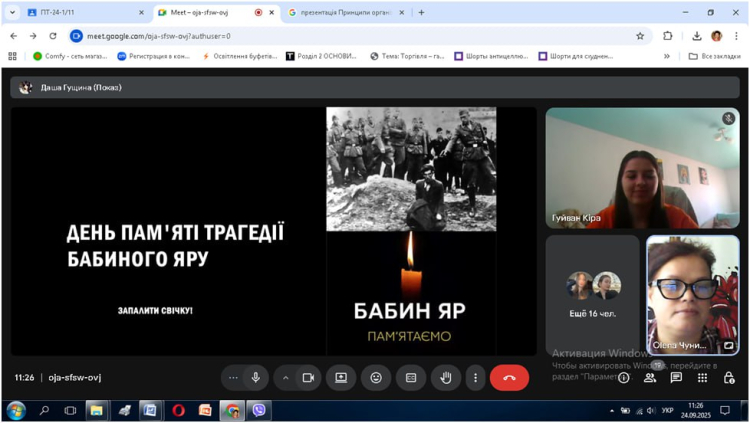Show the participants list

(x=650, y=378)
